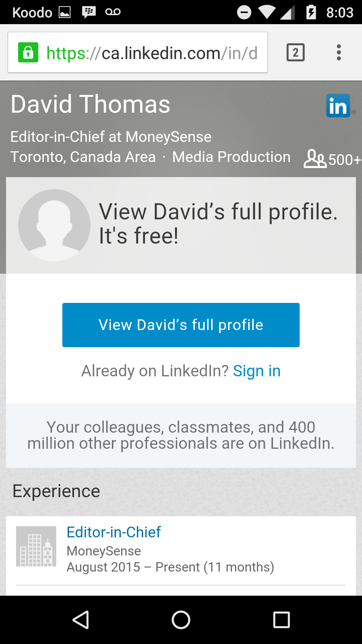The height and width of the screenshot is (644, 362).
Task: Tap the BlackBerry Messenger notification icon
Action: coord(89,12)
